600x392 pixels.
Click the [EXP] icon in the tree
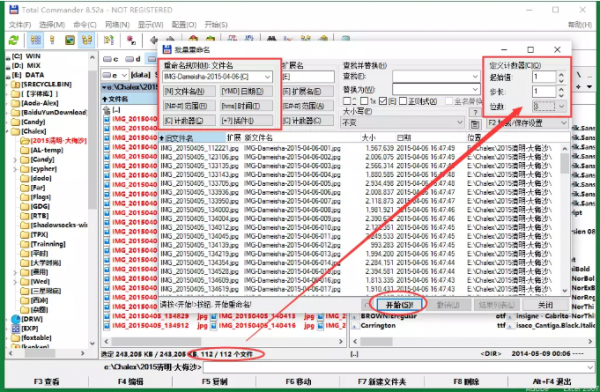tap(16, 328)
